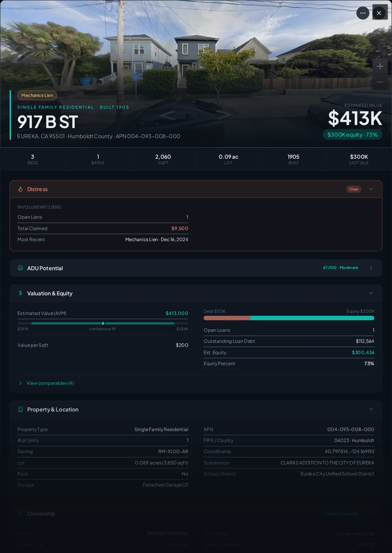
Task: Click the Valuation dollar sign icon
Action: click(x=20, y=293)
